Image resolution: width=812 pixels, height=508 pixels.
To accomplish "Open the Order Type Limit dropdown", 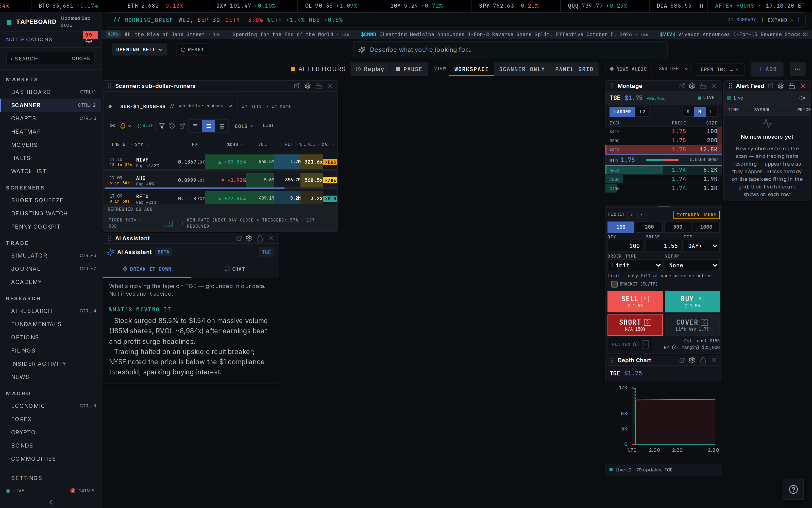I will pyautogui.click(x=635, y=265).
